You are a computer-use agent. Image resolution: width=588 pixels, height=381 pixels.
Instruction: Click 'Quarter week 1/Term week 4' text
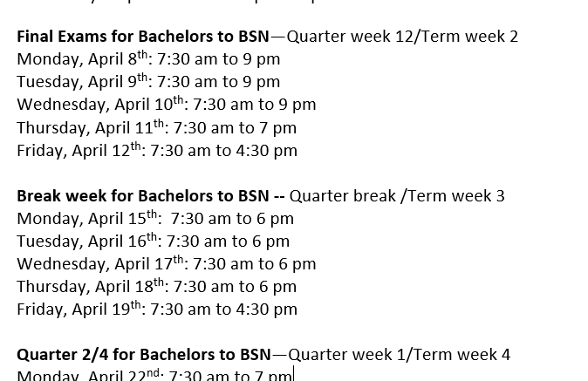(400, 355)
